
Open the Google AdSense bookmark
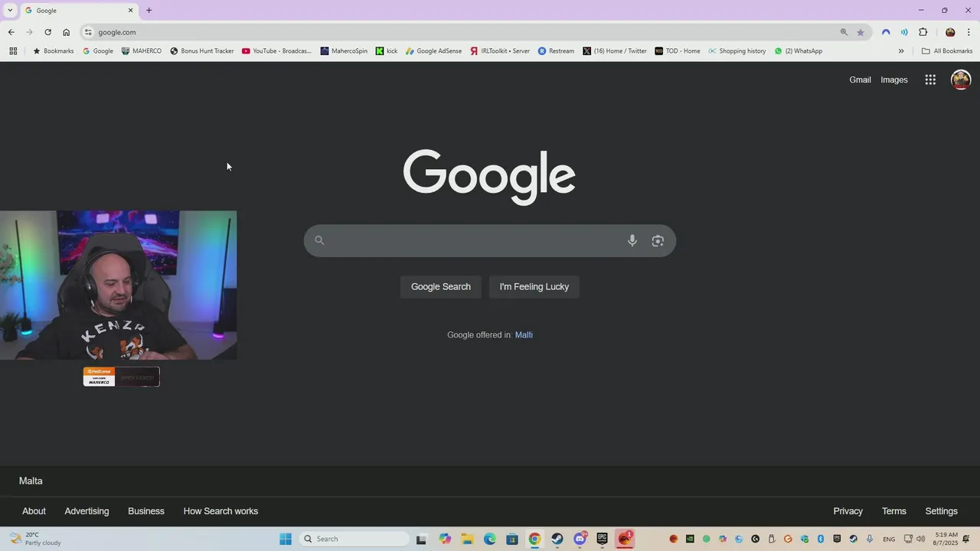433,51
